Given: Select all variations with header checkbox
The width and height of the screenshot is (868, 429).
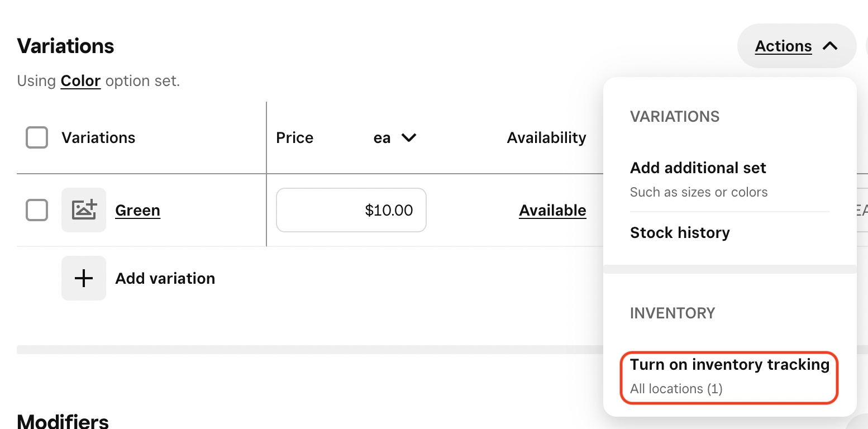Looking at the screenshot, I should (x=37, y=138).
